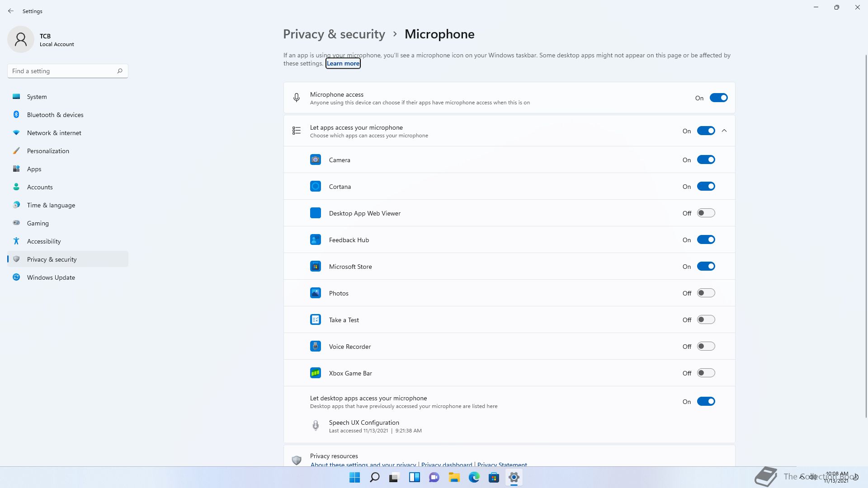Click the back arrow in Settings
Image resolution: width=868 pixels, height=488 pixels.
[11, 11]
